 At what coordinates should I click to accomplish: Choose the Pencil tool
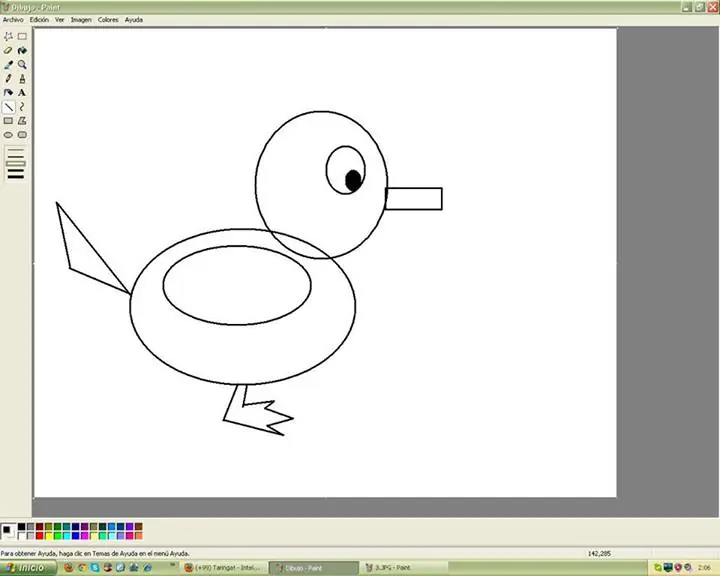click(9, 78)
